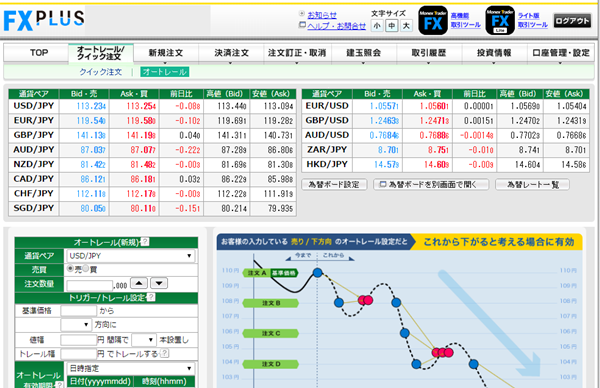Image resolution: width=600 pixels, height=388 pixels.
Task: Open the 口座管理・設定 menu
Action: tap(561, 53)
